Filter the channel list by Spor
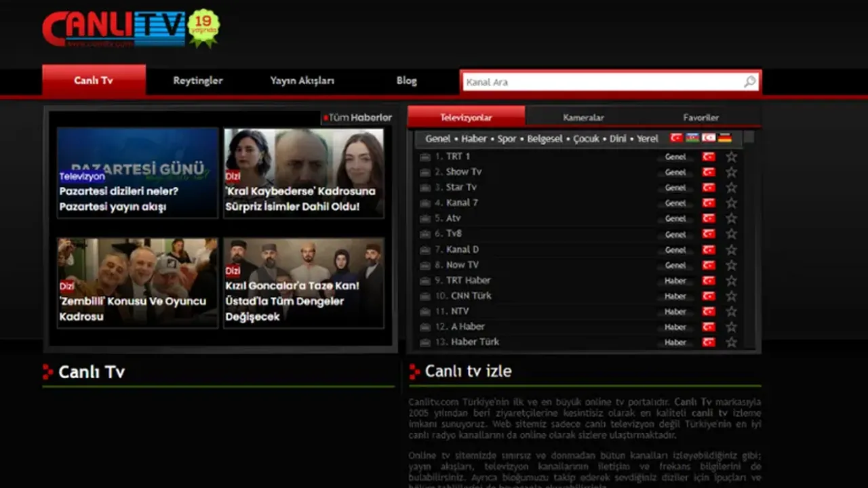This screenshot has height=488, width=868. coord(507,138)
